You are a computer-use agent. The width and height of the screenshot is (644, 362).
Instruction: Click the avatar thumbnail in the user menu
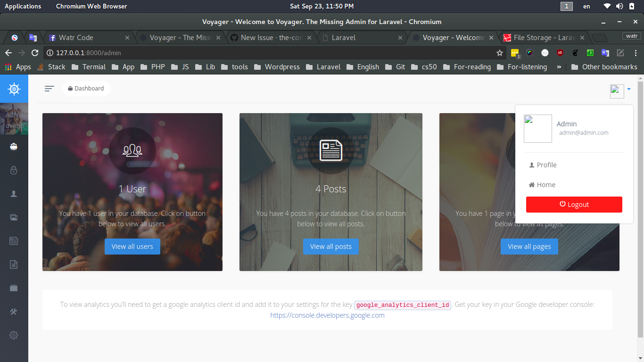pyautogui.click(x=537, y=128)
